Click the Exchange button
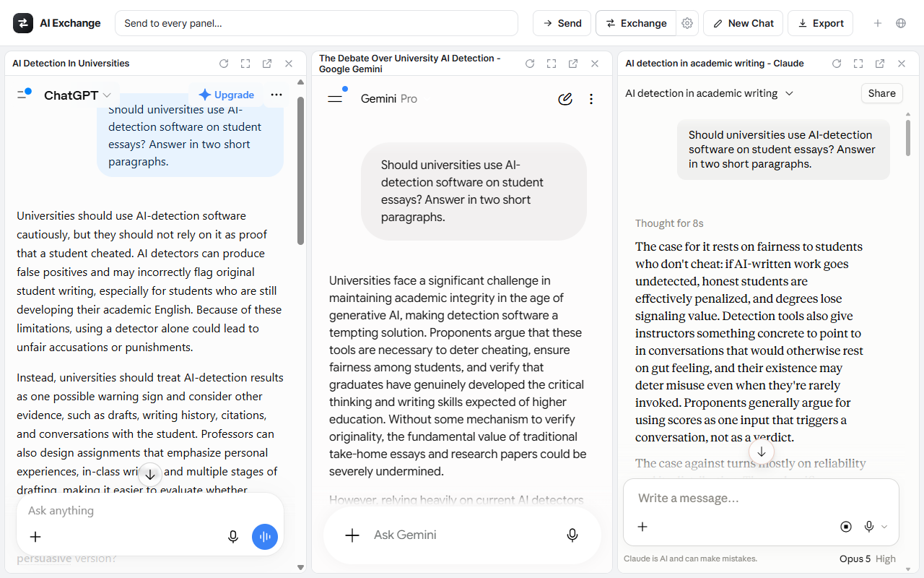This screenshot has width=924, height=578. [x=636, y=23]
